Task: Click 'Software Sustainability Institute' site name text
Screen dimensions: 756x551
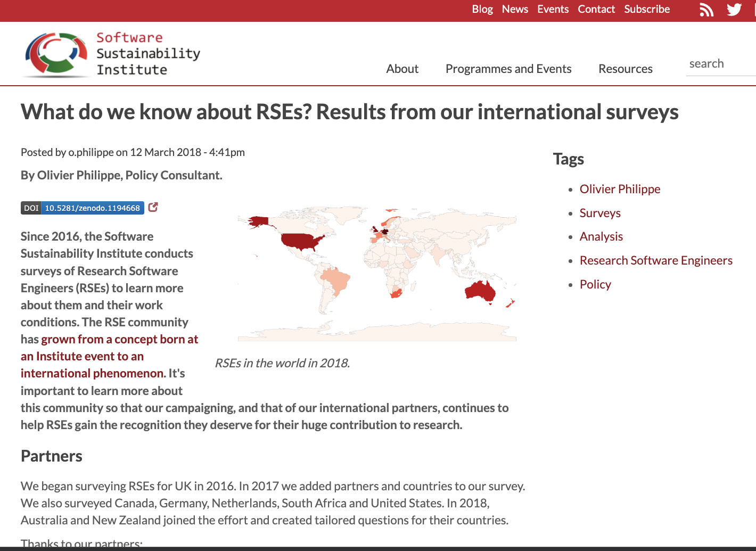Action: pos(148,54)
